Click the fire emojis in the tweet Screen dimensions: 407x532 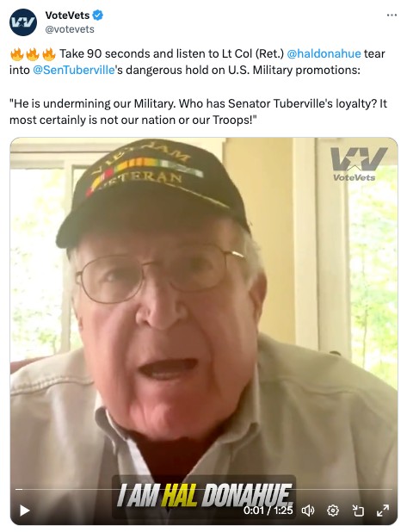pos(33,54)
